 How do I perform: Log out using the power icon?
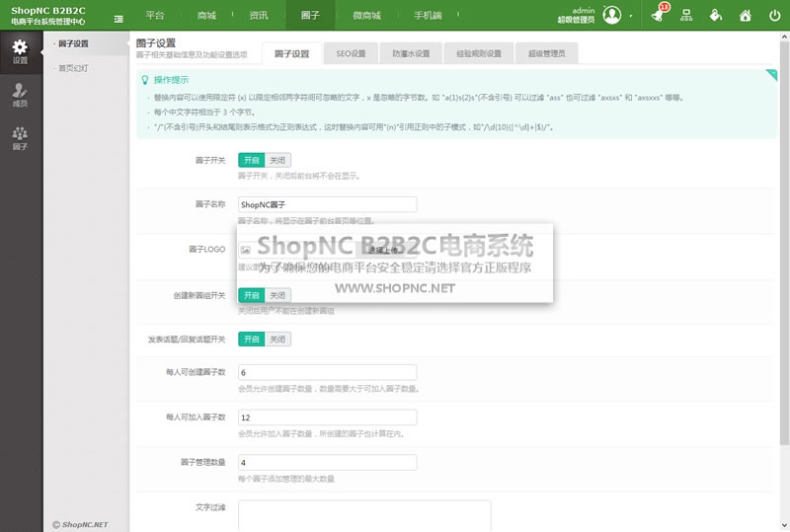coord(775,16)
